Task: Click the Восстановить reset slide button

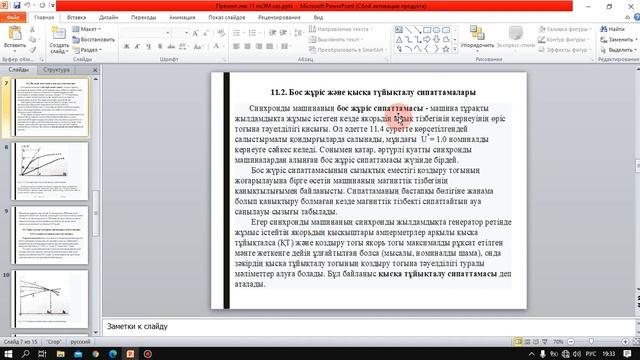Action: pos(93,40)
